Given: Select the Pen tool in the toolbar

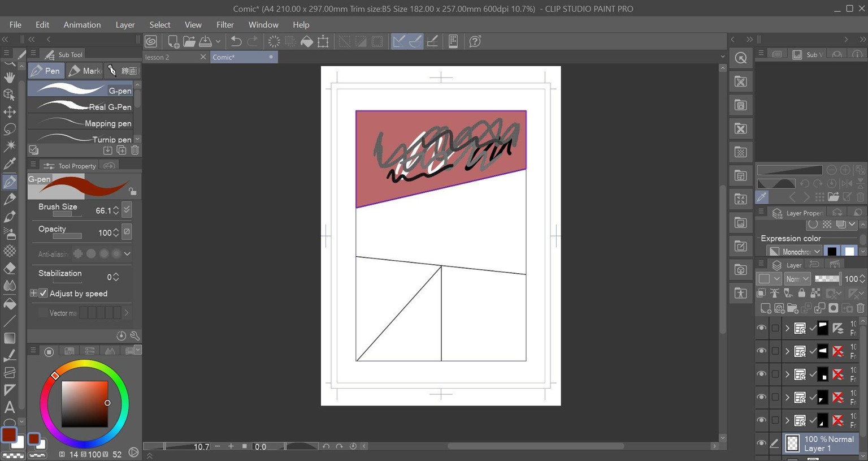Looking at the screenshot, I should pos(10,182).
